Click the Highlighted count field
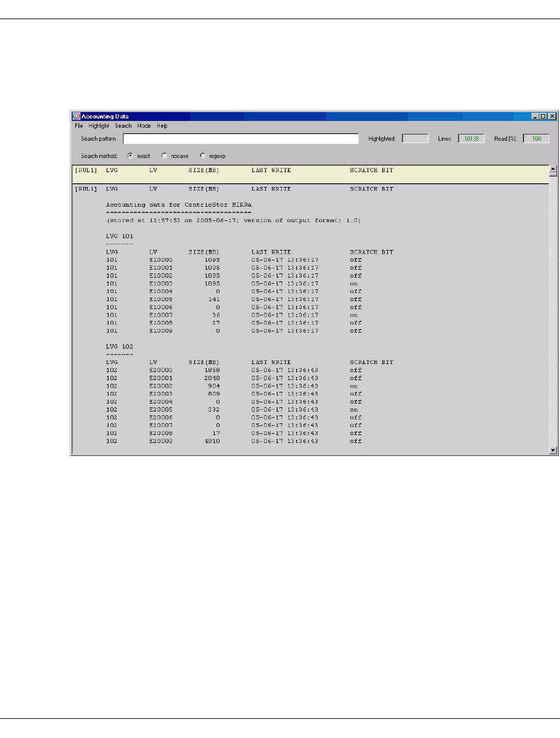 click(415, 138)
